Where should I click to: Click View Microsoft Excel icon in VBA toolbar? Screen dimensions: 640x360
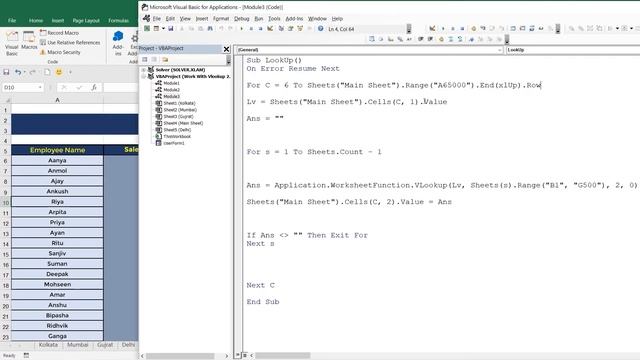point(147,29)
